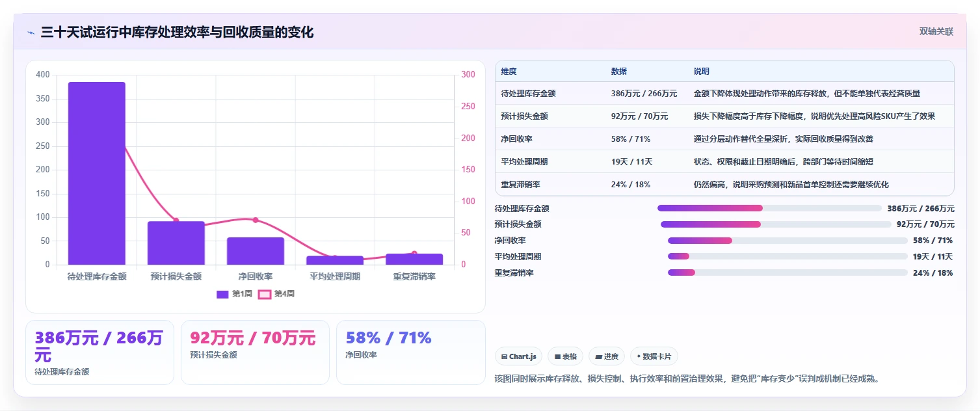The width and height of the screenshot is (980, 411).
Task: Click the Chart.js chip icon
Action: [504, 356]
